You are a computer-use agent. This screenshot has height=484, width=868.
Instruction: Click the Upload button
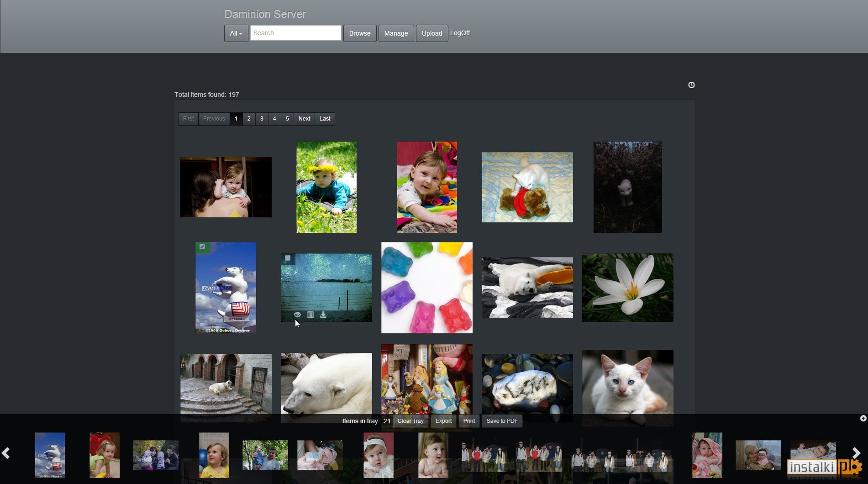click(432, 33)
